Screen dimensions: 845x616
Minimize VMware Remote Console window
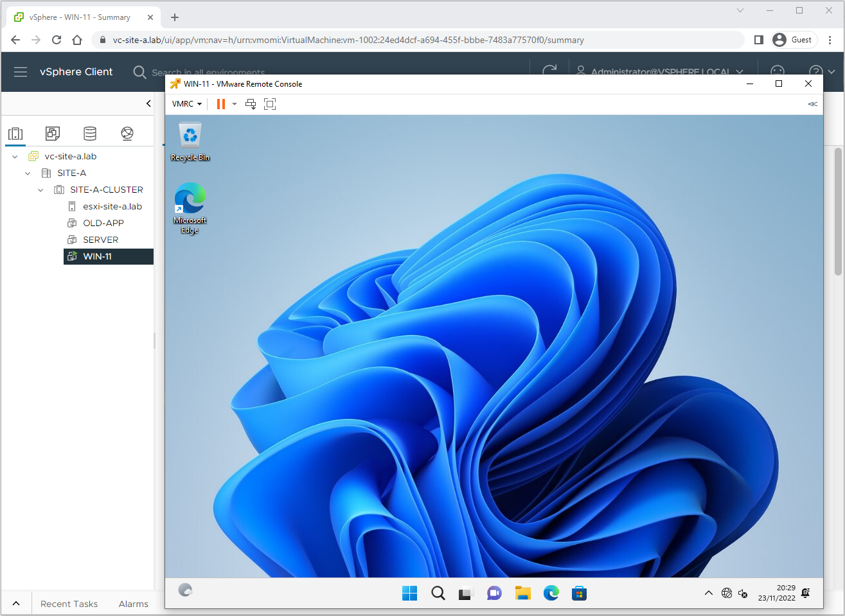pyautogui.click(x=749, y=84)
